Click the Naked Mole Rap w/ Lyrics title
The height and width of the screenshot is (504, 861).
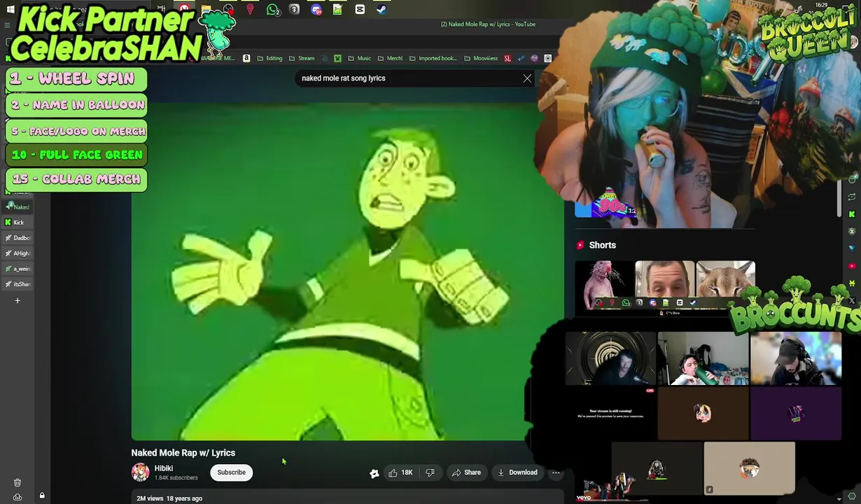(x=183, y=453)
